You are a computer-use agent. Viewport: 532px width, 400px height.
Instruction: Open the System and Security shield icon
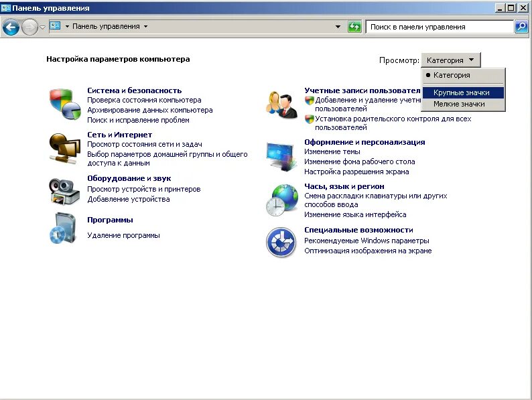(x=65, y=104)
